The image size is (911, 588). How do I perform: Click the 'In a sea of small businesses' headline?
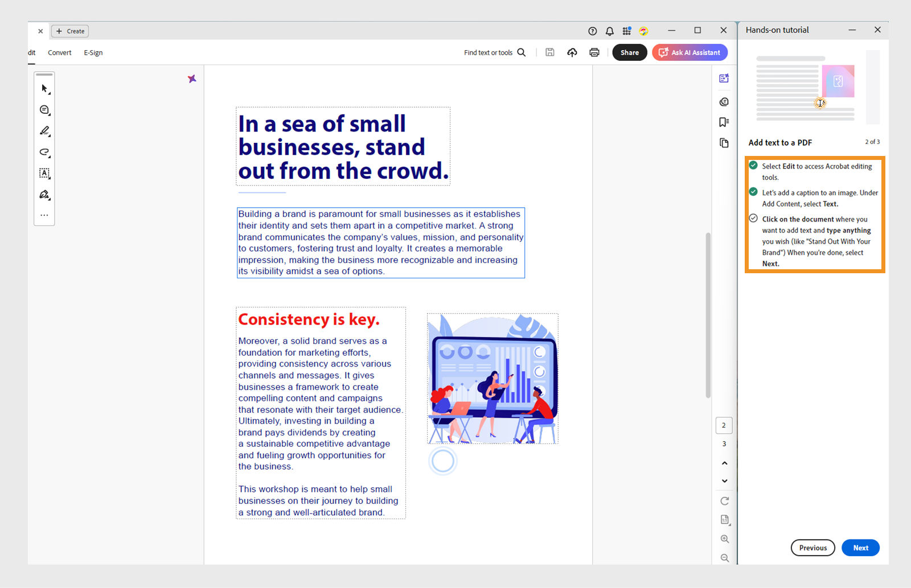point(343,147)
